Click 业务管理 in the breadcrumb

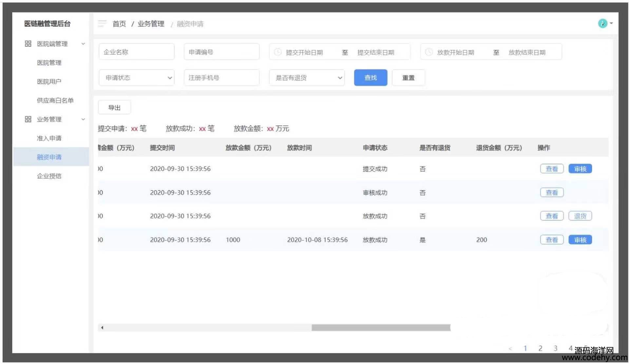coord(151,24)
